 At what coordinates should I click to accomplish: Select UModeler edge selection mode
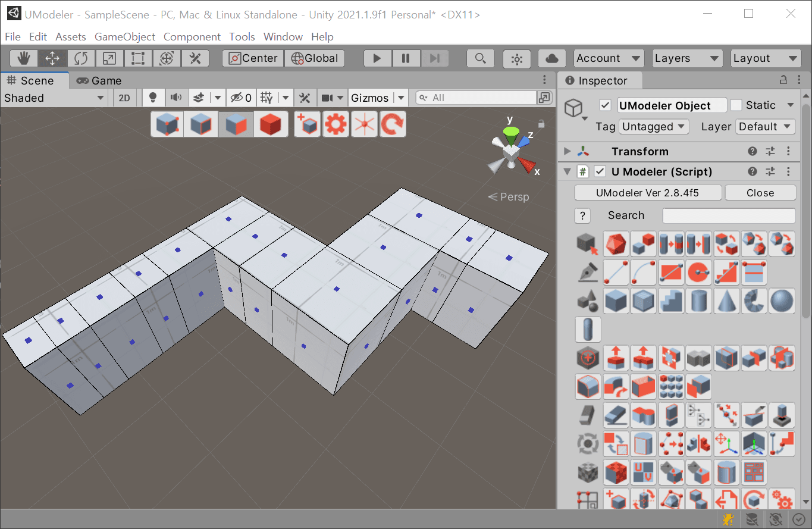(x=201, y=124)
